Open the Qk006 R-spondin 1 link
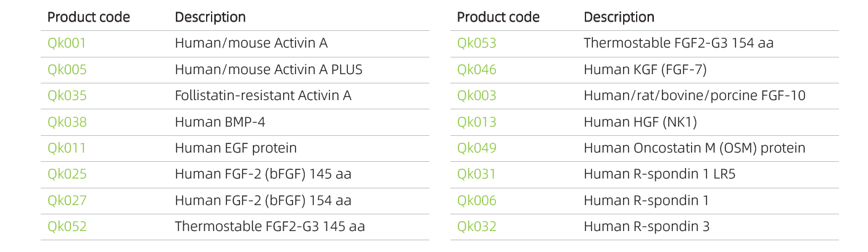The width and height of the screenshot is (868, 252). [476, 201]
